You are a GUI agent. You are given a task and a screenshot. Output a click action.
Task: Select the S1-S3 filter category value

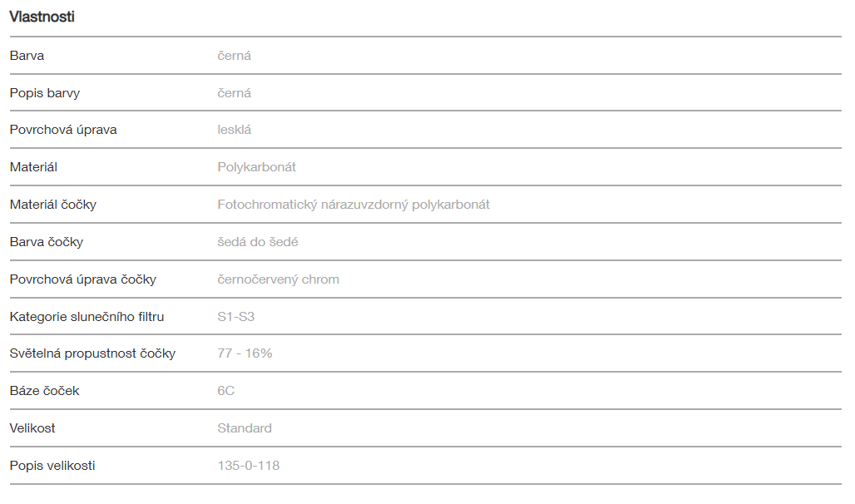tap(236, 316)
